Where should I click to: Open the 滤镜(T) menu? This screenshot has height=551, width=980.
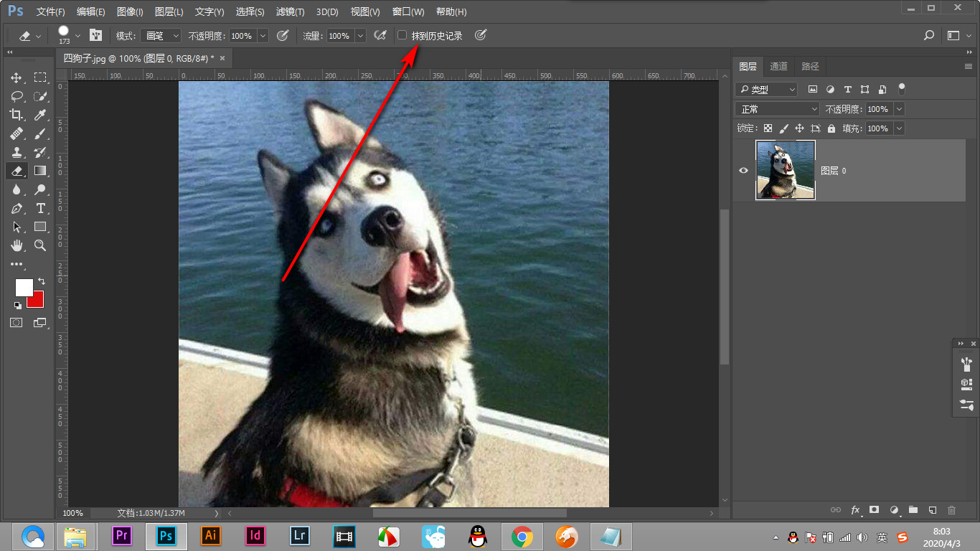290,12
